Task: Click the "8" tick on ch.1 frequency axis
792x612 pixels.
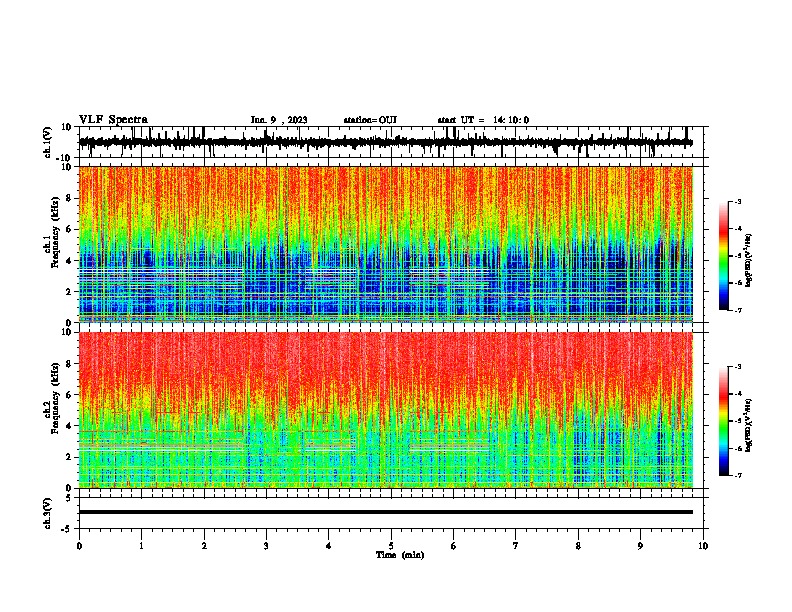Action: (69, 198)
